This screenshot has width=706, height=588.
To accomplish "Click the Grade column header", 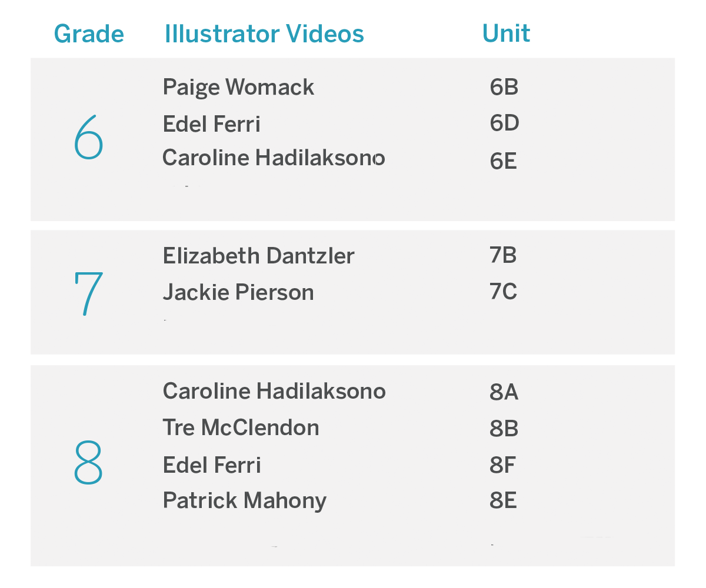I will point(89,34).
